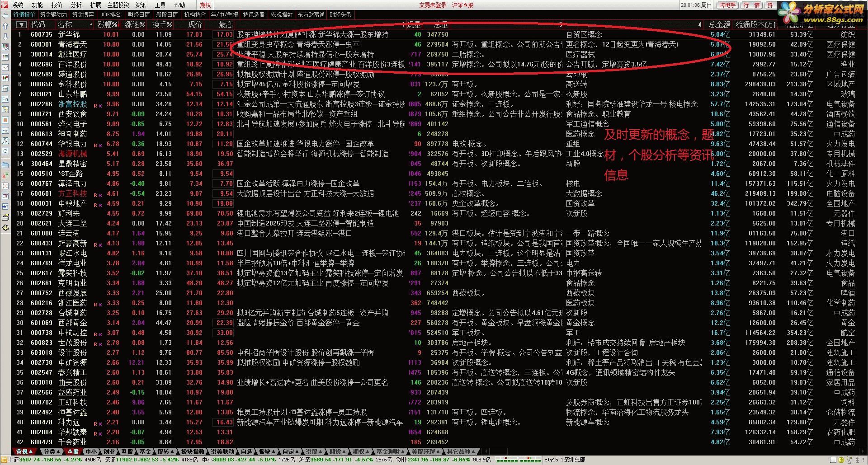Switch to the 财经头条 tab
The height and width of the screenshot is (465, 868).
click(x=340, y=14)
